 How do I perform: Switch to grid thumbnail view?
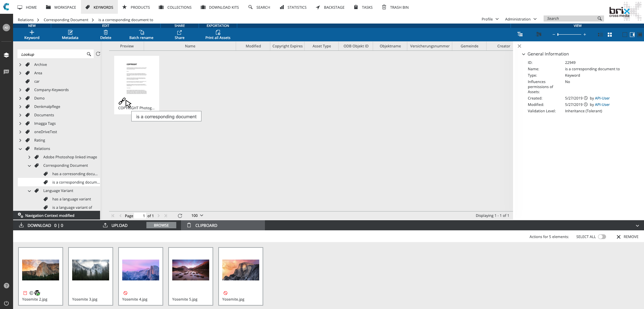coord(610,35)
